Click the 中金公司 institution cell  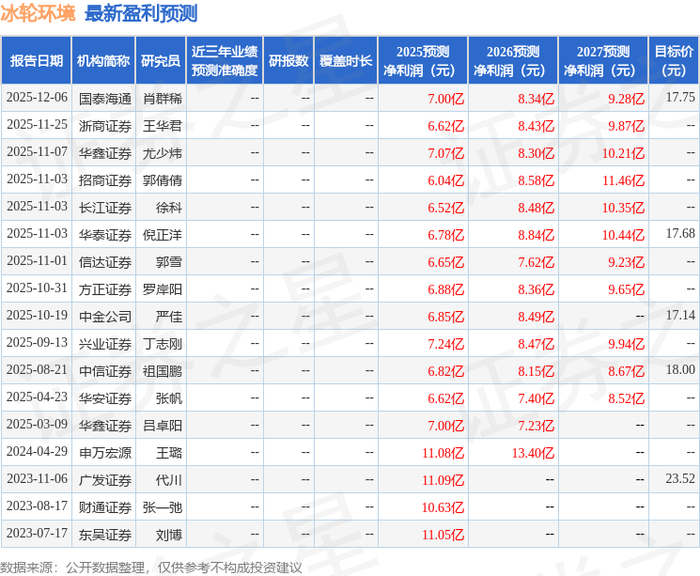click(x=105, y=317)
